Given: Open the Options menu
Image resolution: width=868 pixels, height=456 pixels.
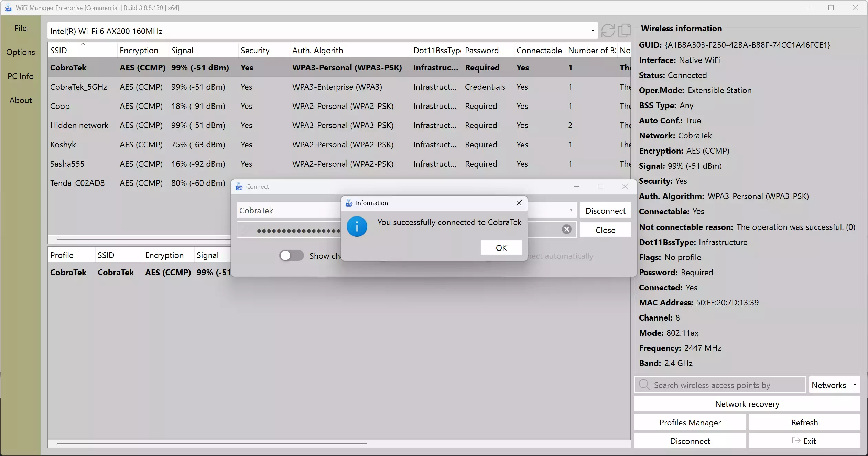Looking at the screenshot, I should click(x=21, y=52).
